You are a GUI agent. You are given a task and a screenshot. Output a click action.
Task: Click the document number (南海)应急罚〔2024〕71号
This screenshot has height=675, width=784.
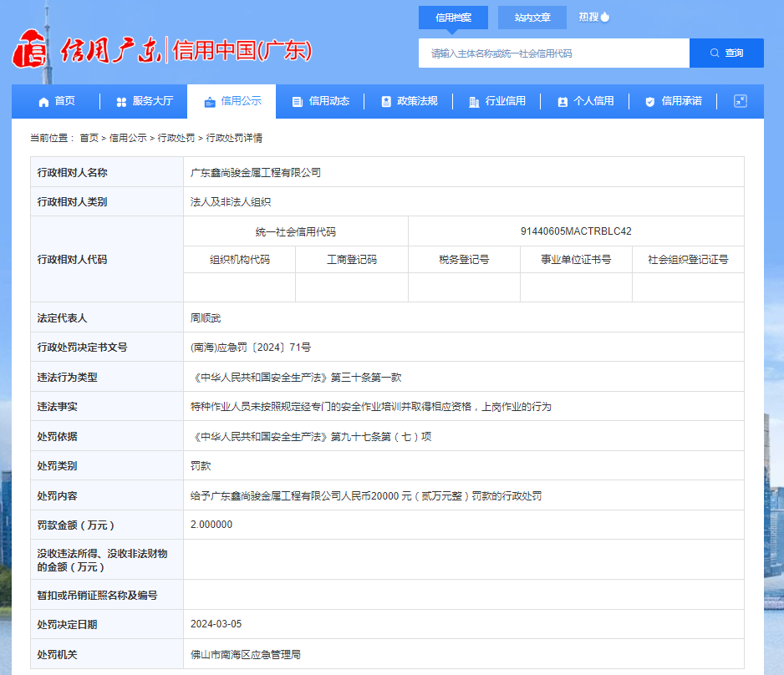click(x=251, y=348)
